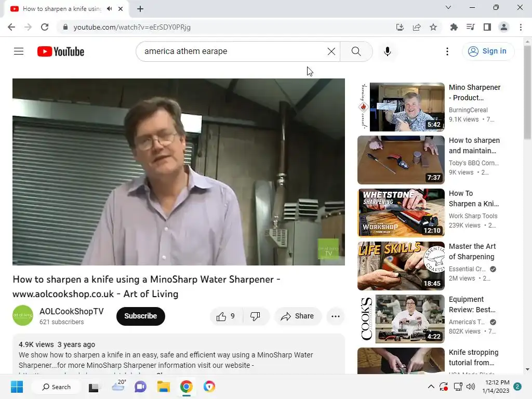Click the search magnifier button
Viewport: 532px width, 399px height.
[x=356, y=51]
